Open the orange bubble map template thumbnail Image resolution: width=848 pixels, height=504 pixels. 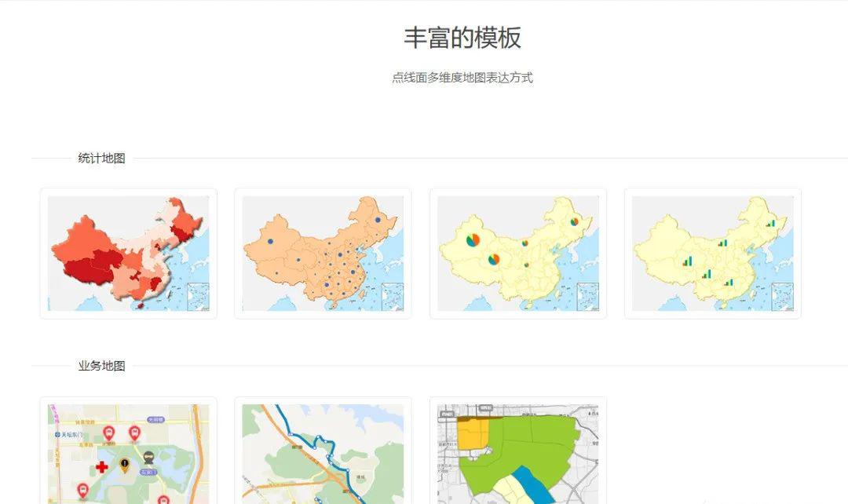tap(322, 251)
